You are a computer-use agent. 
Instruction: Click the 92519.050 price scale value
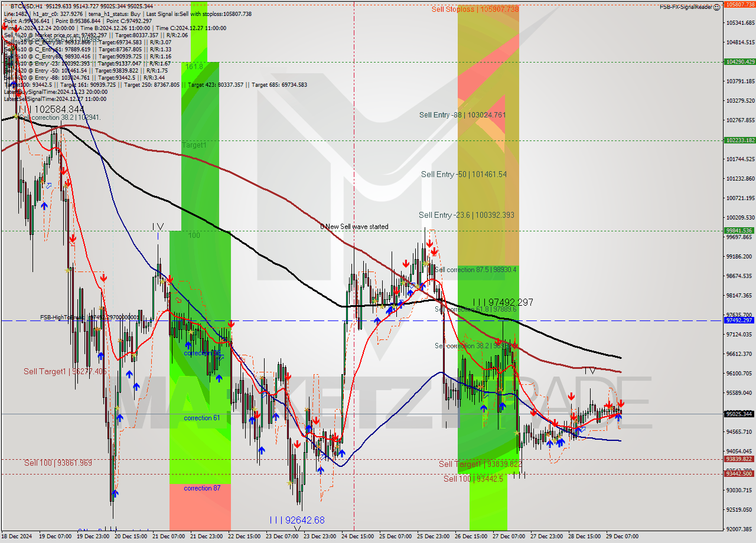tap(739, 509)
